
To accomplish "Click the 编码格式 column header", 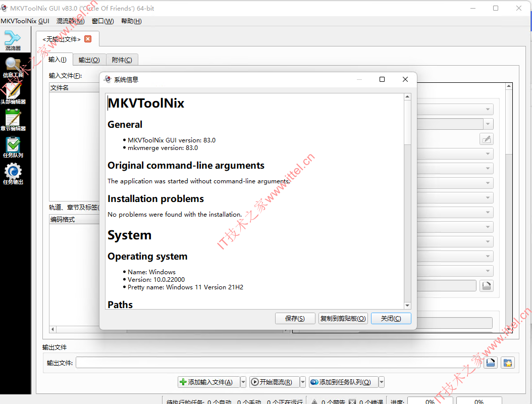I will [74, 220].
